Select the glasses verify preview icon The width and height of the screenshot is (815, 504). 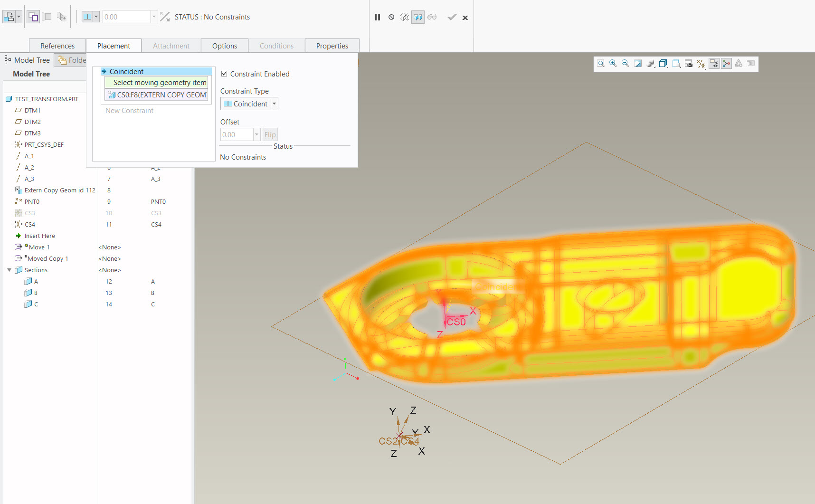(x=432, y=17)
